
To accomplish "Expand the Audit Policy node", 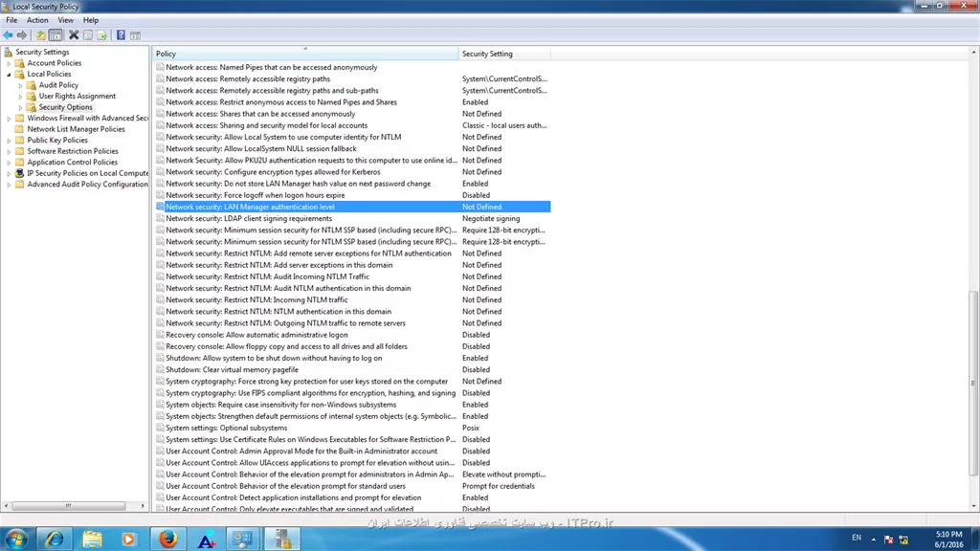I will (x=21, y=85).
